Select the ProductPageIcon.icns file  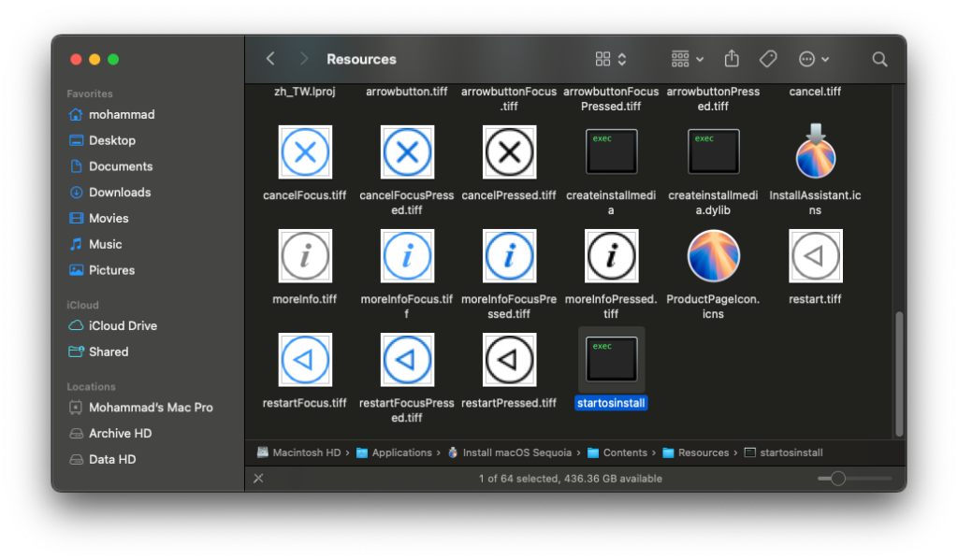pos(713,255)
